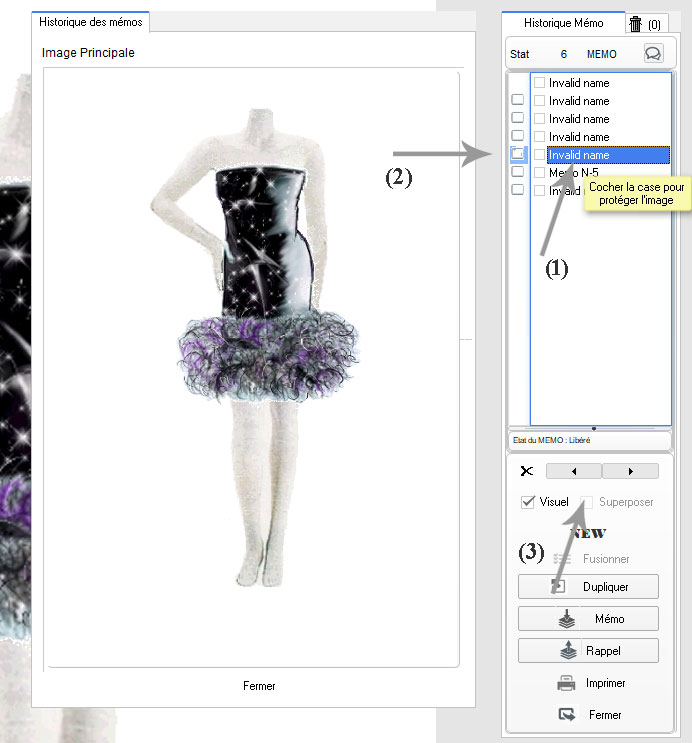Click the scissors cut icon

point(527,471)
